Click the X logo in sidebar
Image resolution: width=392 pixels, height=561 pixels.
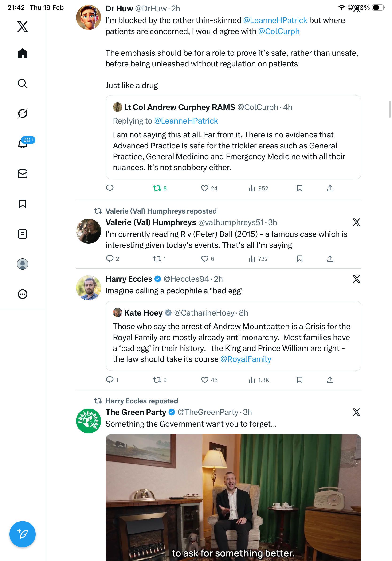tap(23, 26)
